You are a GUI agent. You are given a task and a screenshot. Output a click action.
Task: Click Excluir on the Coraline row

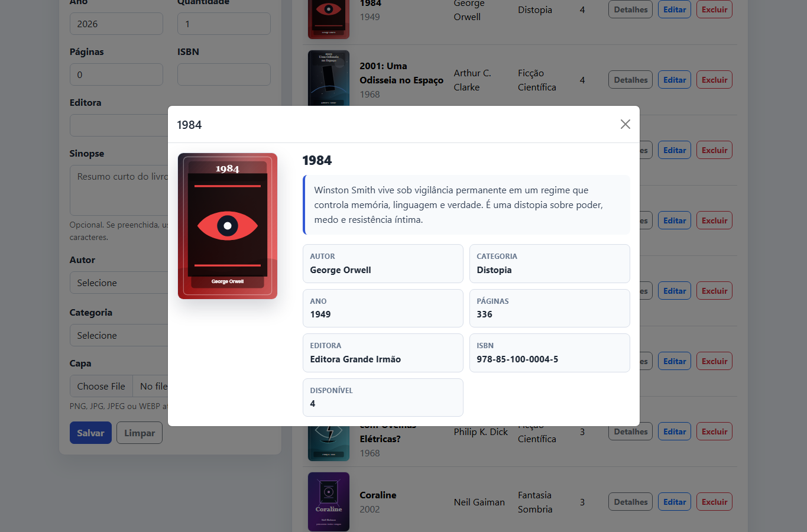[714, 502]
